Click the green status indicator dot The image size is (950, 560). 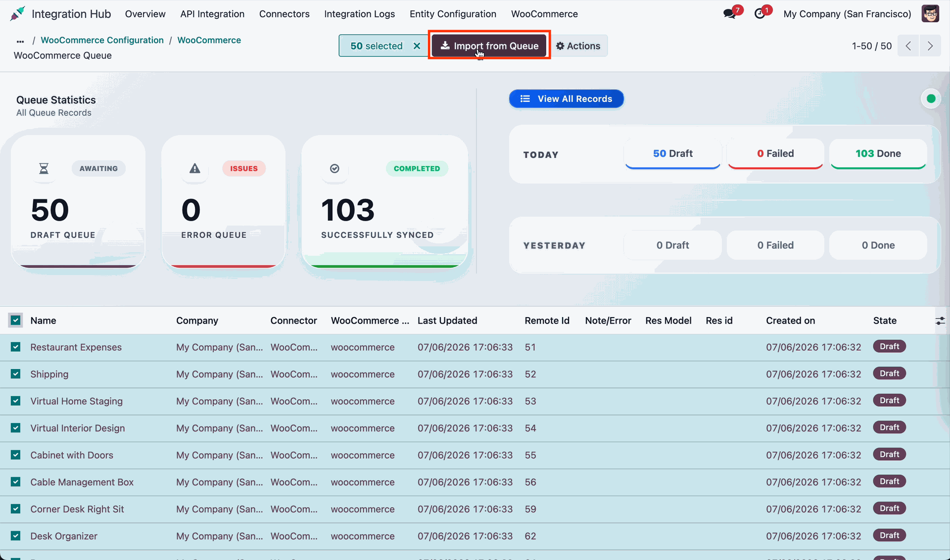click(931, 98)
